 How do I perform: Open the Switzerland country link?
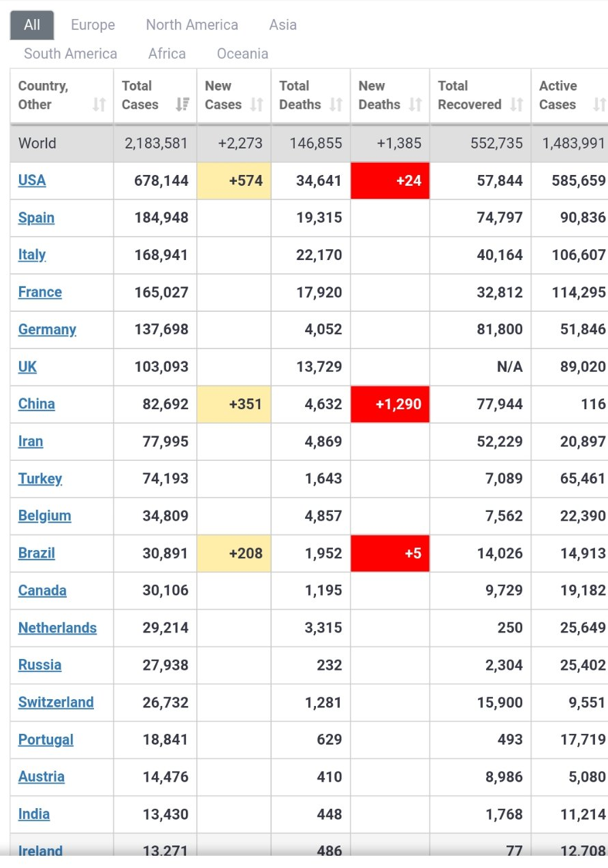[x=56, y=702]
